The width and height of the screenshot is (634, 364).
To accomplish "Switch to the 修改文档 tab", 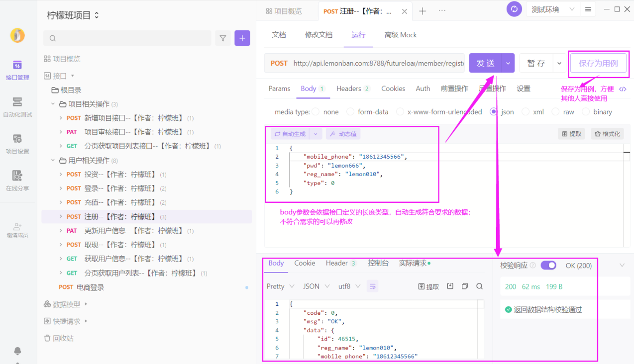I will point(318,35).
